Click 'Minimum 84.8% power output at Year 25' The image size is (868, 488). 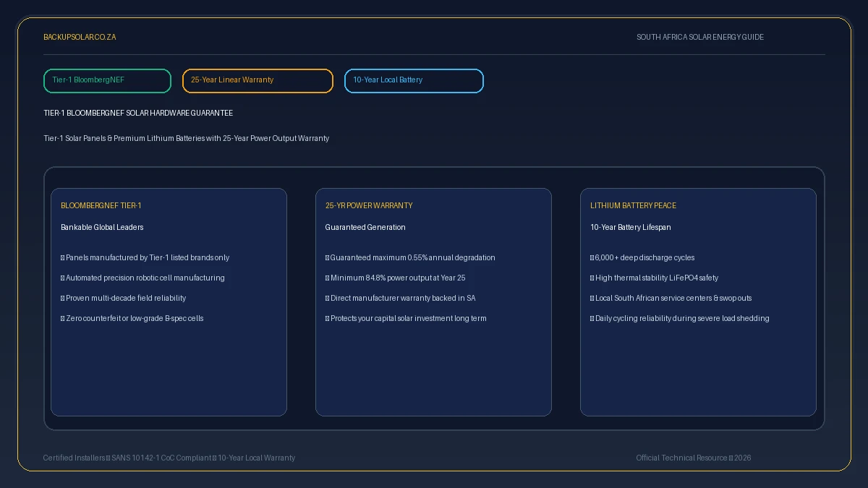tap(396, 278)
